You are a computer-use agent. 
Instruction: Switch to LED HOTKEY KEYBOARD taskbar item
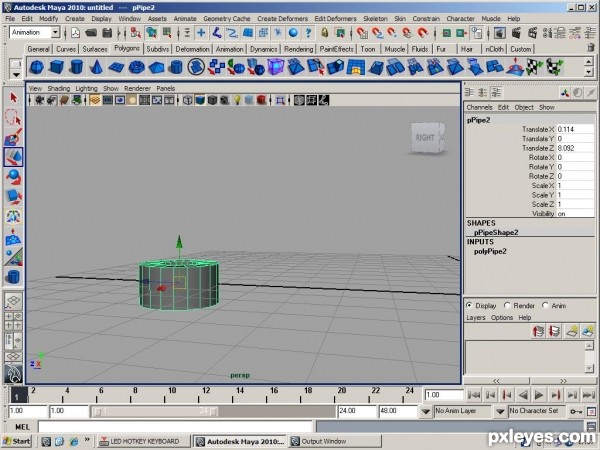click(x=143, y=441)
